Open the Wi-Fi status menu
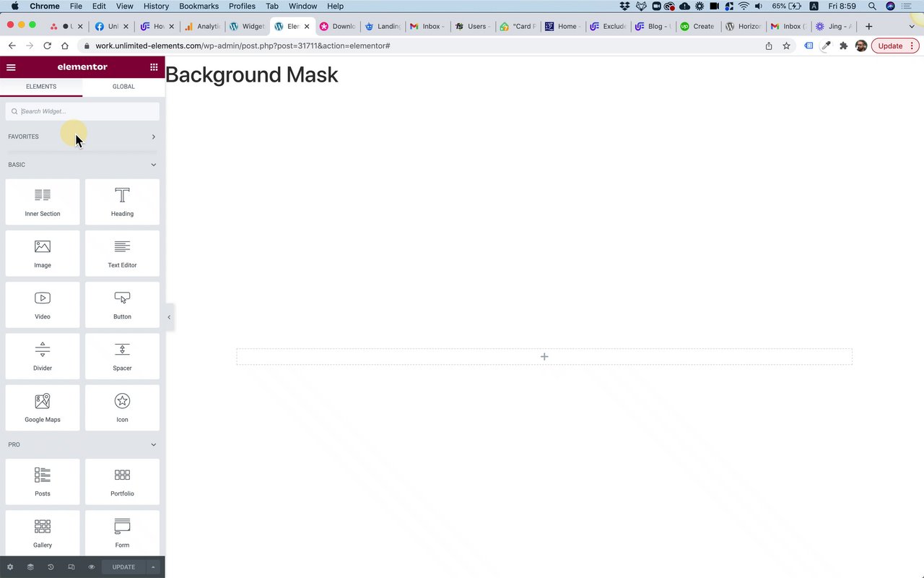The width and height of the screenshot is (924, 578). click(743, 6)
